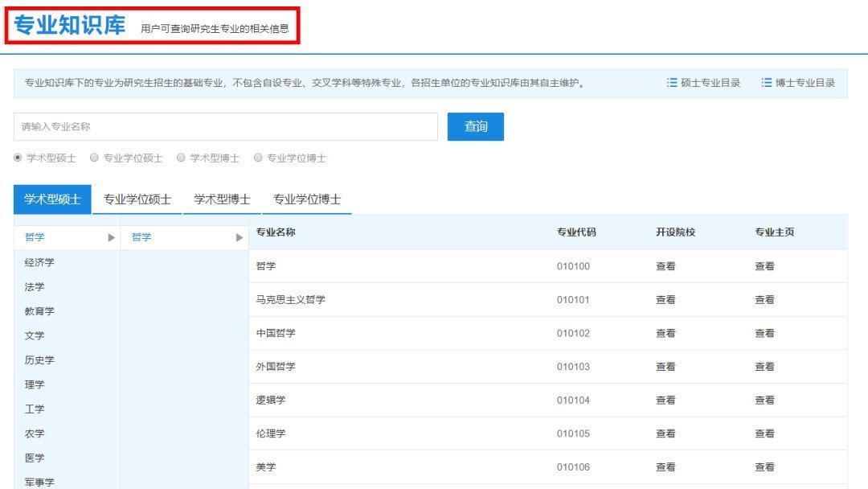Viewport: 868px width, 489px height.
Task: Click the list icon beside 硕士专业目录
Action: click(672, 82)
